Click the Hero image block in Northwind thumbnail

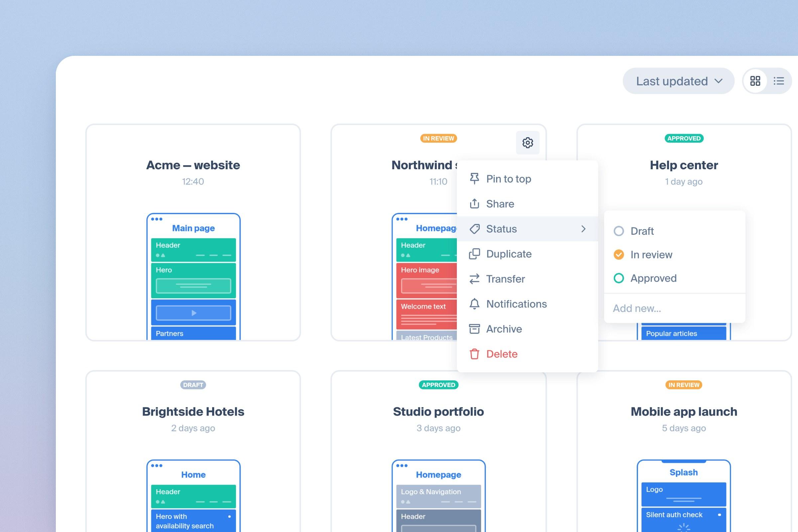(427, 281)
